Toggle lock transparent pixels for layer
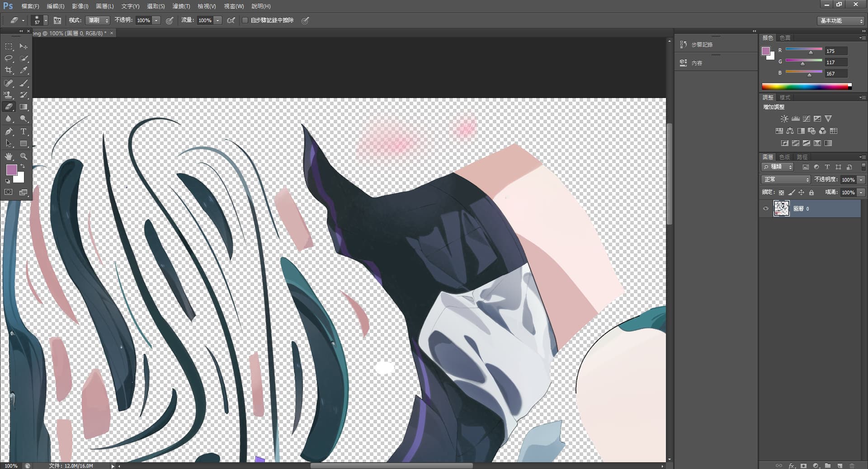This screenshot has height=469, width=868. 781,192
